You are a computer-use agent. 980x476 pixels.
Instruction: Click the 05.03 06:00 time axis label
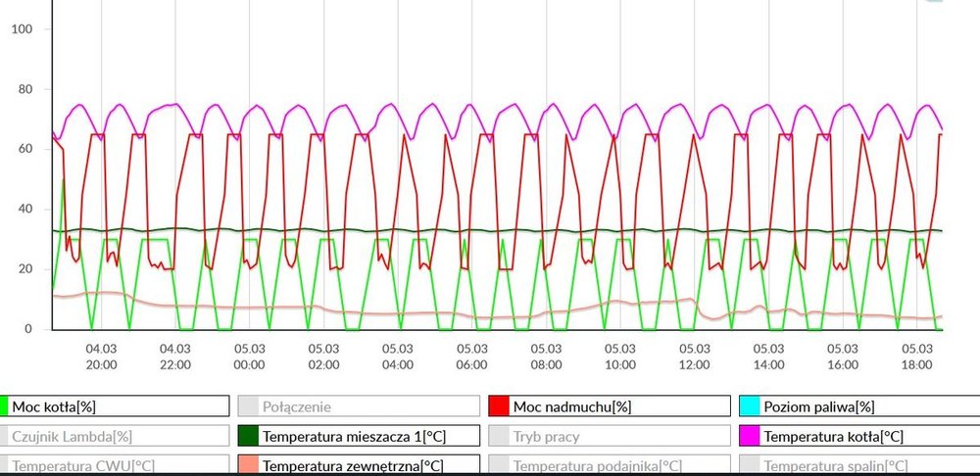click(x=471, y=357)
